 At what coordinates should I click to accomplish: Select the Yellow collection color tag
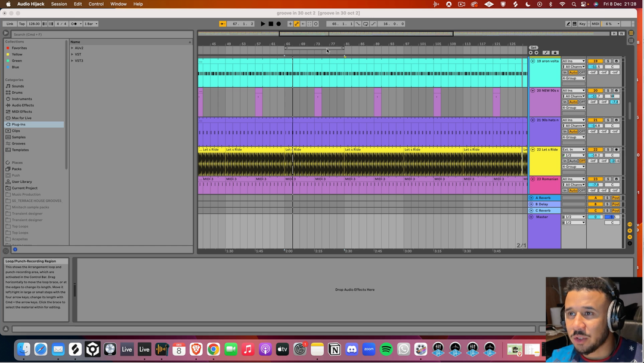pos(17,54)
